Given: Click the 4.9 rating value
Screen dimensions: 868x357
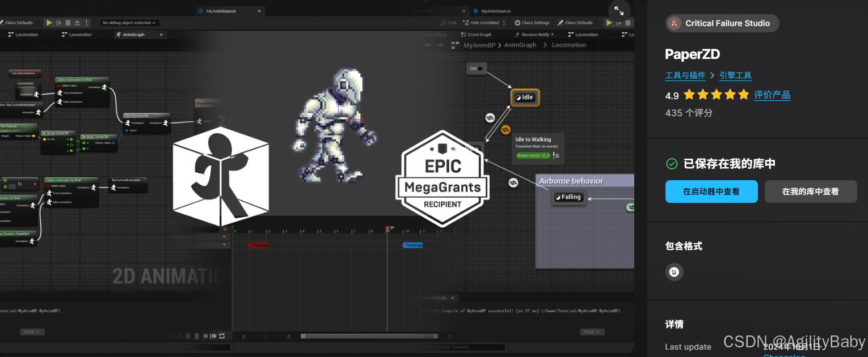Looking at the screenshot, I should point(672,95).
